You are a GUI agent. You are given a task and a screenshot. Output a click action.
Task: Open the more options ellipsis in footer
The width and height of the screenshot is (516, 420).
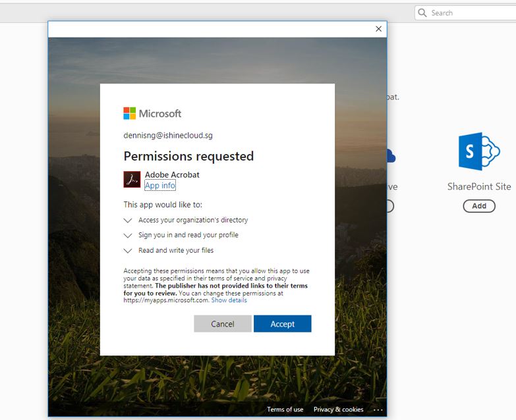(378, 410)
